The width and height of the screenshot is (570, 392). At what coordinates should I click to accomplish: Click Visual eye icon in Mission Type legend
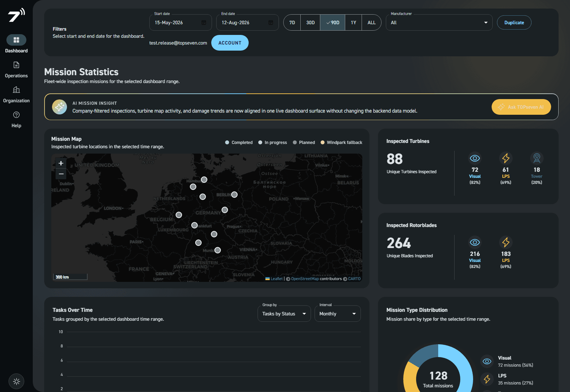click(x=487, y=361)
